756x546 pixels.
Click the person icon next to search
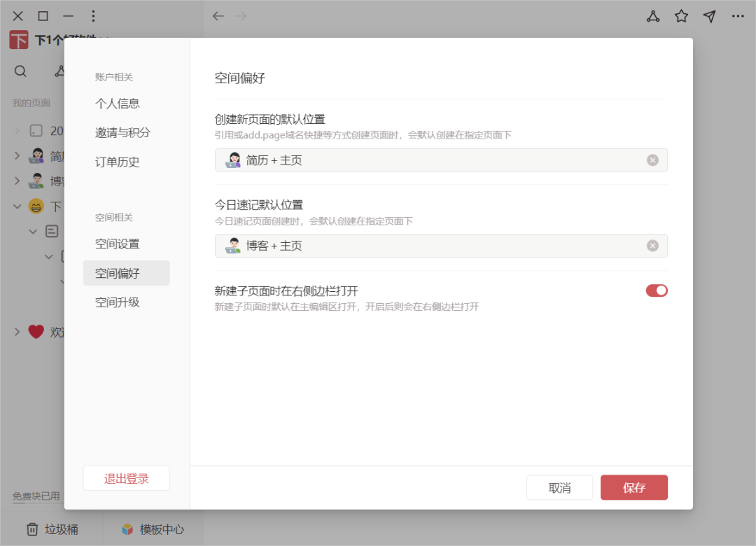59,71
